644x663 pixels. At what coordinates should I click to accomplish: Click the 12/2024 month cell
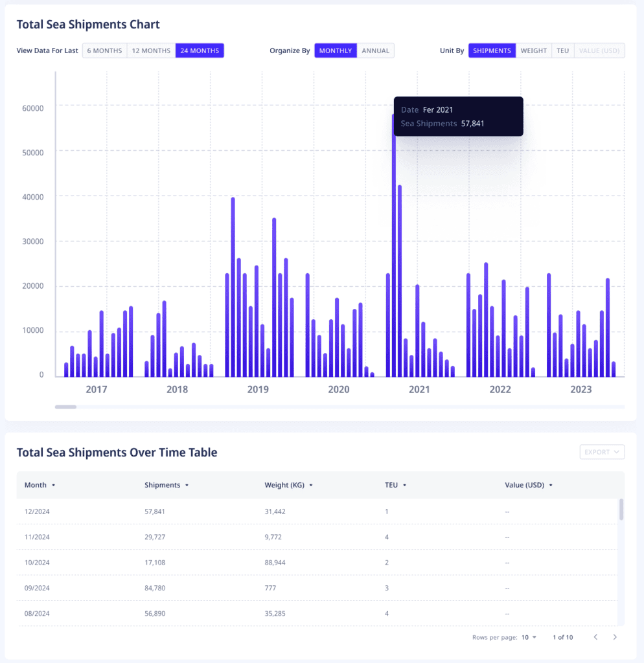click(x=37, y=511)
